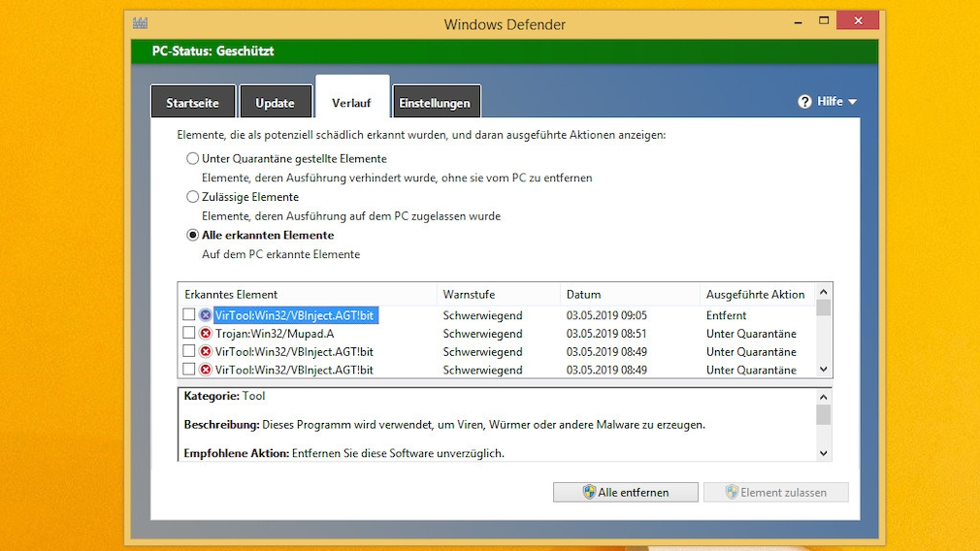
Task: Click the Hilfe question mark icon
Action: [804, 101]
